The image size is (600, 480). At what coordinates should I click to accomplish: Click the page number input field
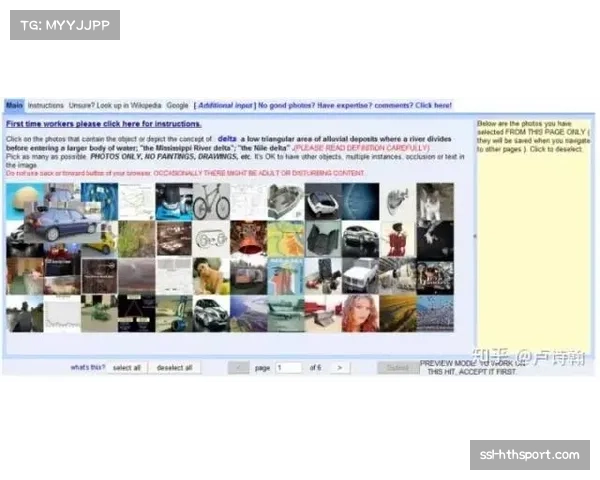pyautogui.click(x=289, y=367)
